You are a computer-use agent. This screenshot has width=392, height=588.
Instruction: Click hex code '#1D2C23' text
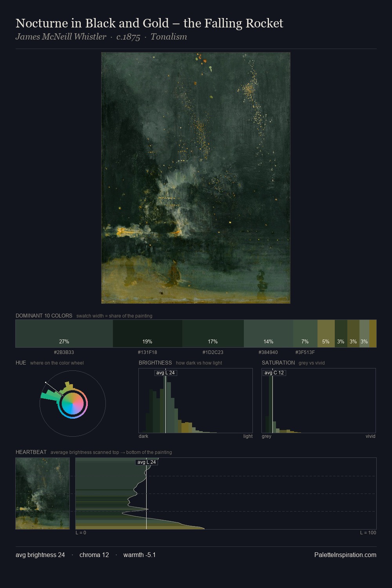pyautogui.click(x=213, y=352)
